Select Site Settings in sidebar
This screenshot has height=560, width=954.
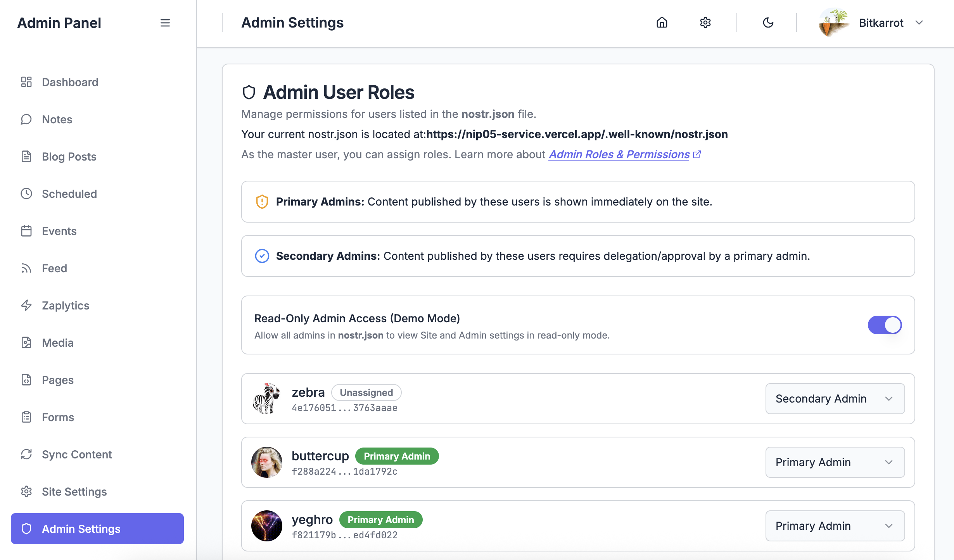[74, 491]
